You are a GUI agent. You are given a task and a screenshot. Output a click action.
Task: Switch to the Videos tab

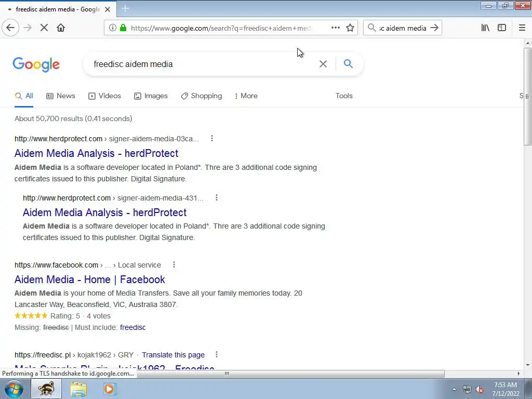[x=104, y=96]
